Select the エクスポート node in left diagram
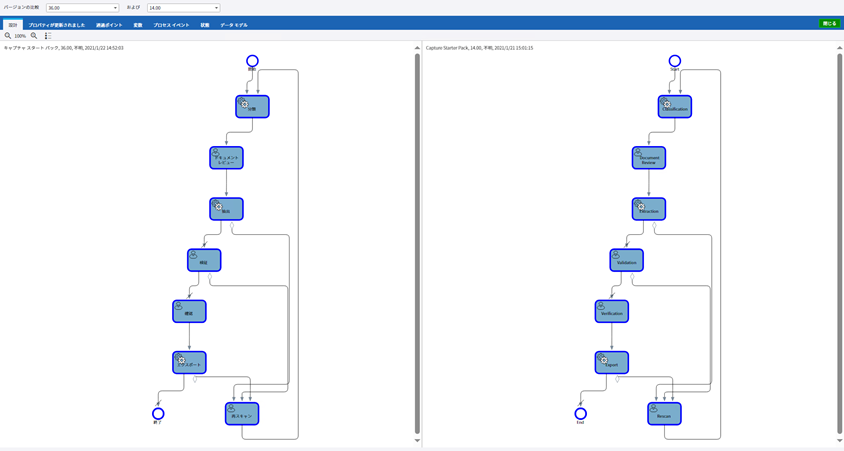Viewport: 844px width, 451px height. pos(189,362)
